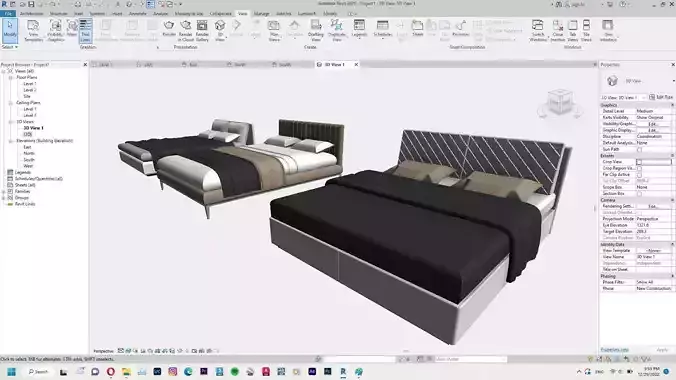
Task: Collapse Floor Plans node
Action: click(10, 78)
